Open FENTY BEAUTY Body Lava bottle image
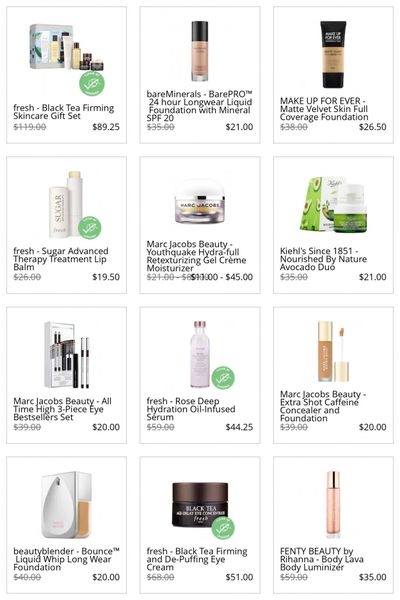This screenshot has width=400, height=600. (x=333, y=505)
